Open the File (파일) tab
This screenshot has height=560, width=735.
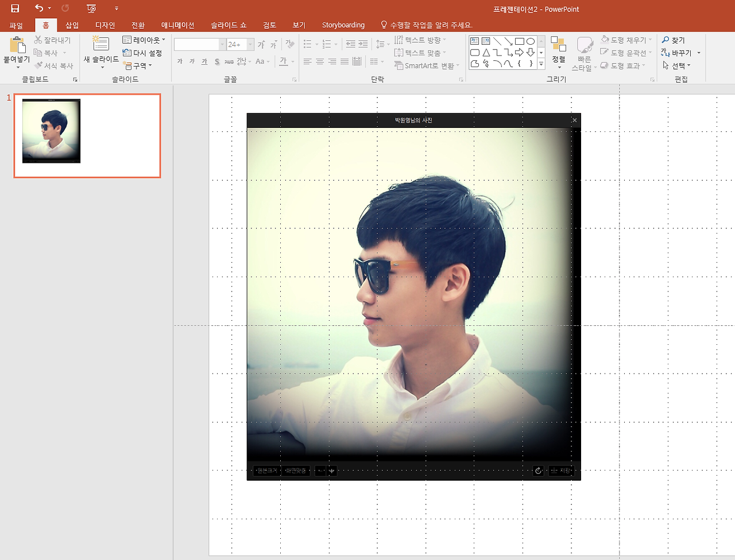pos(16,25)
